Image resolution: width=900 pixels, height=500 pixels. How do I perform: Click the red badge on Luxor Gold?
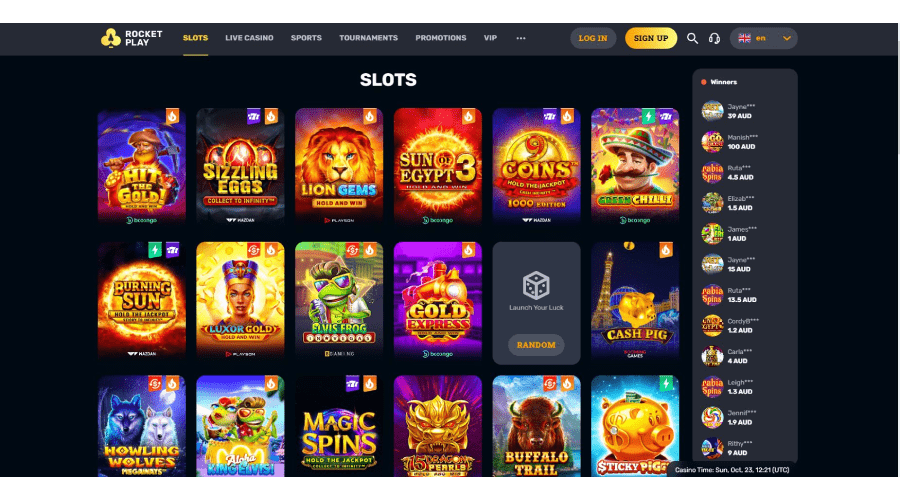tap(254, 250)
